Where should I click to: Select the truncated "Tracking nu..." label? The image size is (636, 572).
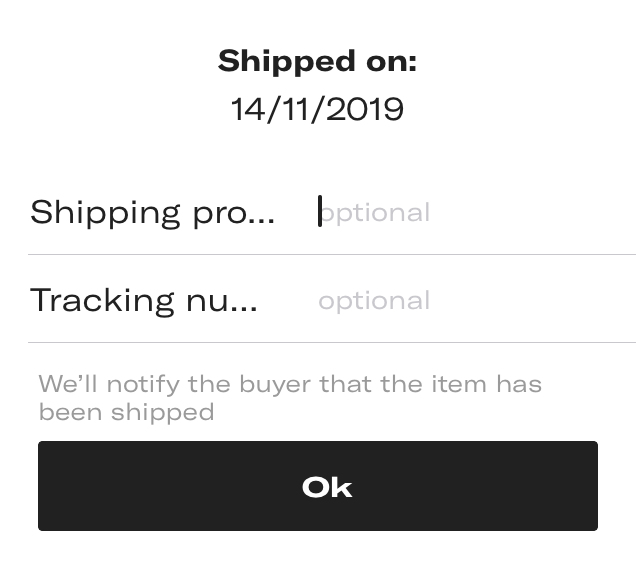coord(144,300)
